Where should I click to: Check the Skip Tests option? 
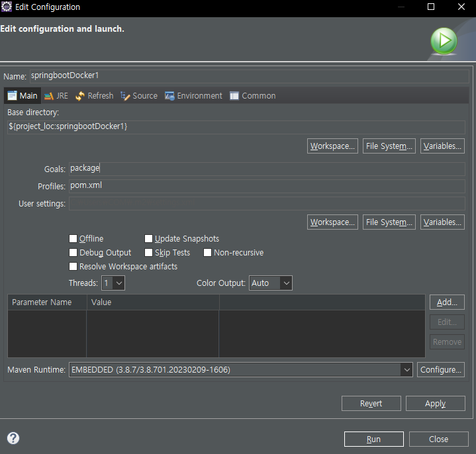tap(148, 253)
